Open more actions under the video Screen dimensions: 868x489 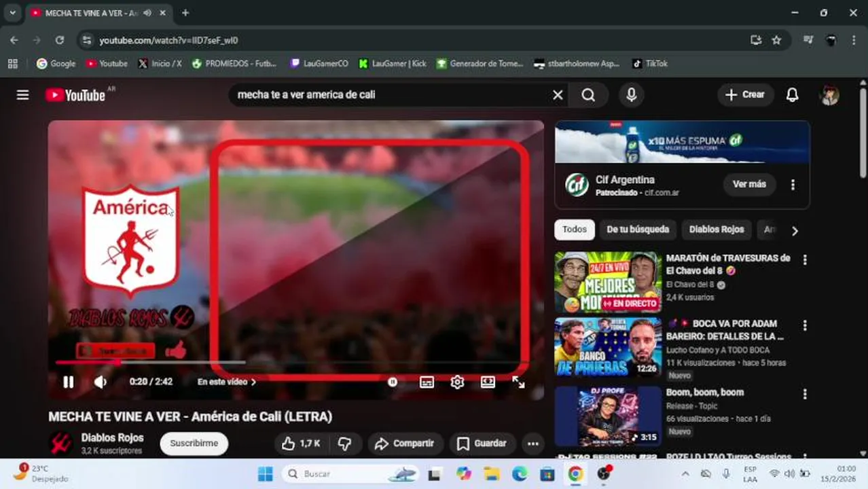point(533,443)
